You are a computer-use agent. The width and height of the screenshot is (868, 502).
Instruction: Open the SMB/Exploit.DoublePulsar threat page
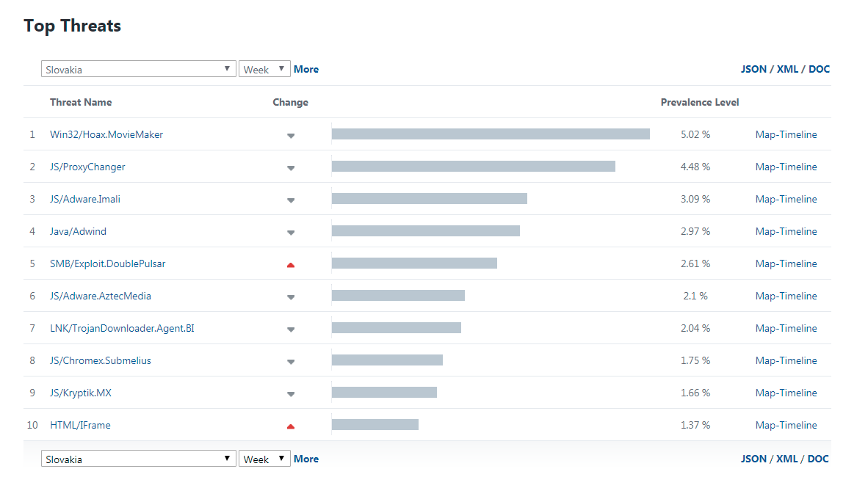click(x=107, y=264)
